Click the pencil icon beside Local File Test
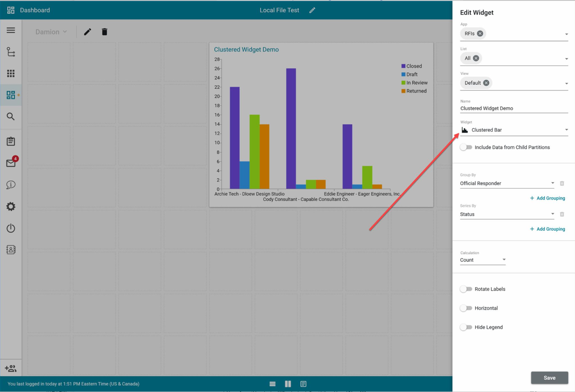Screen dimensions: 575x392 [x=312, y=10]
